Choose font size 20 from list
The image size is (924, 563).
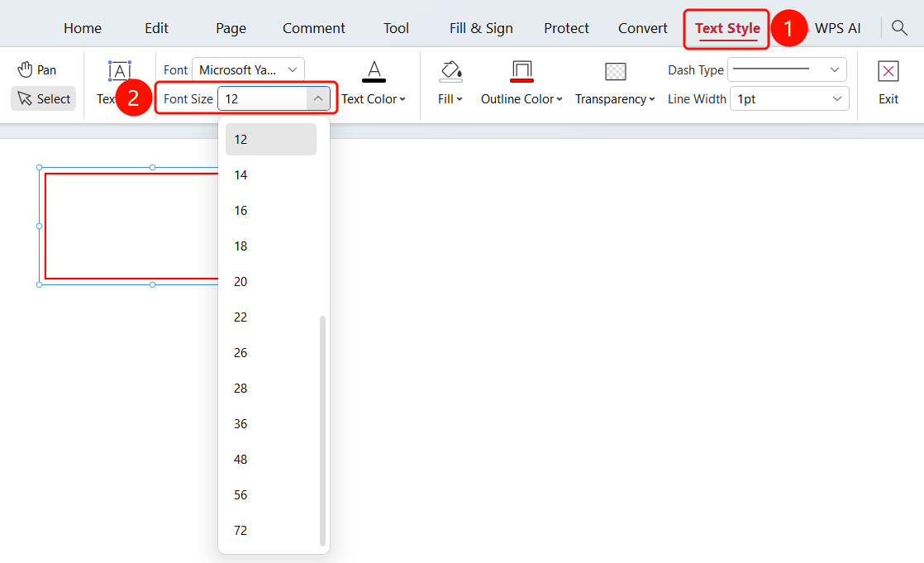tap(271, 282)
